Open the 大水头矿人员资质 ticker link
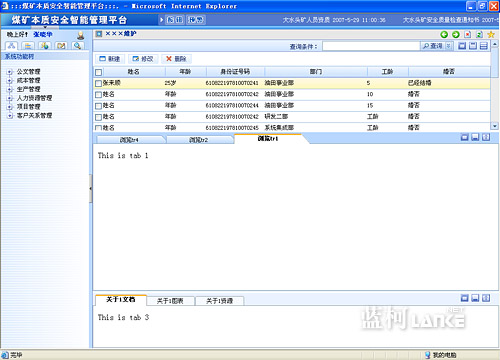500x360 pixels. pyautogui.click(x=334, y=20)
